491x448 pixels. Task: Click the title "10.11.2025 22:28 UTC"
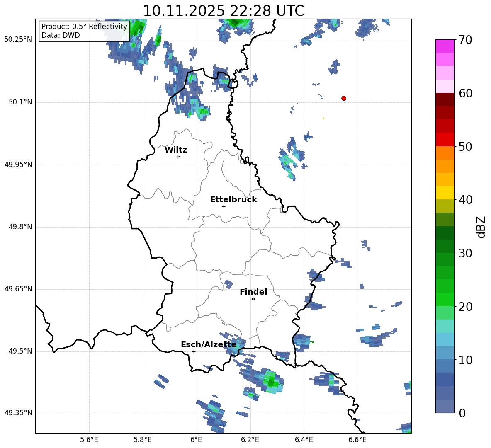(x=224, y=11)
